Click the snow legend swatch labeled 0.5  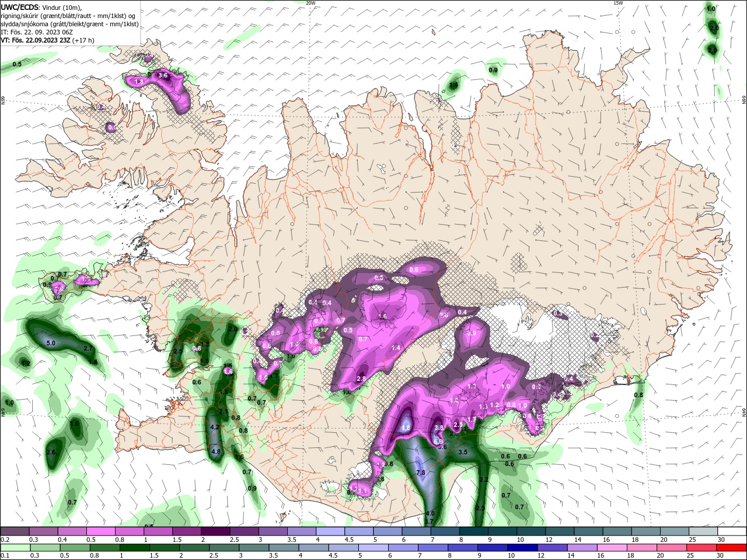click(x=100, y=531)
